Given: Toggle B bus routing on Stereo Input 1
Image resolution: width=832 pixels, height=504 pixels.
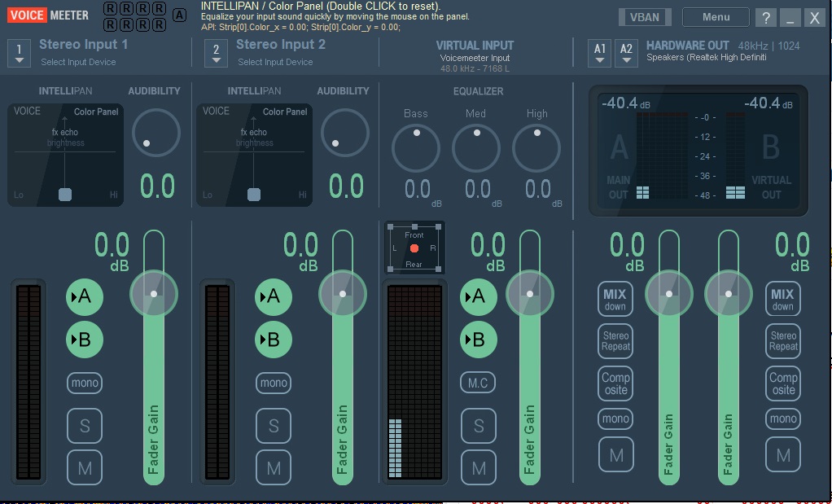Looking at the screenshot, I should click(85, 340).
